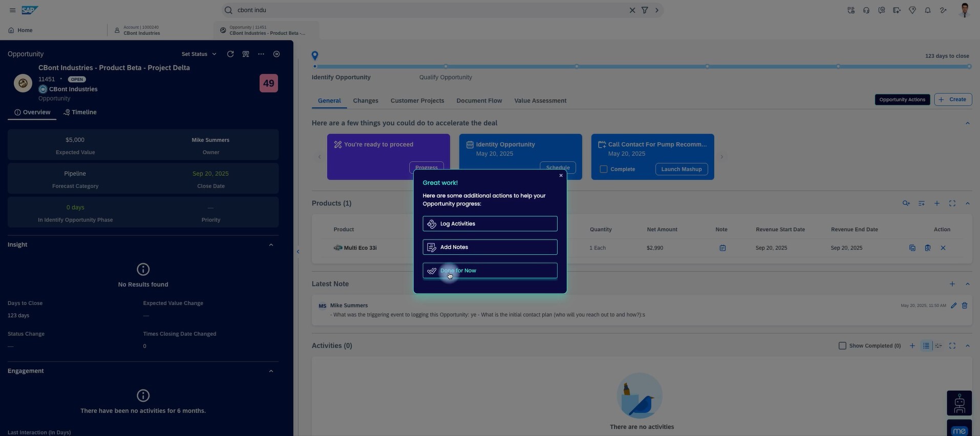Open the digital assistant robot icon
The image size is (980, 436).
coord(959,403)
